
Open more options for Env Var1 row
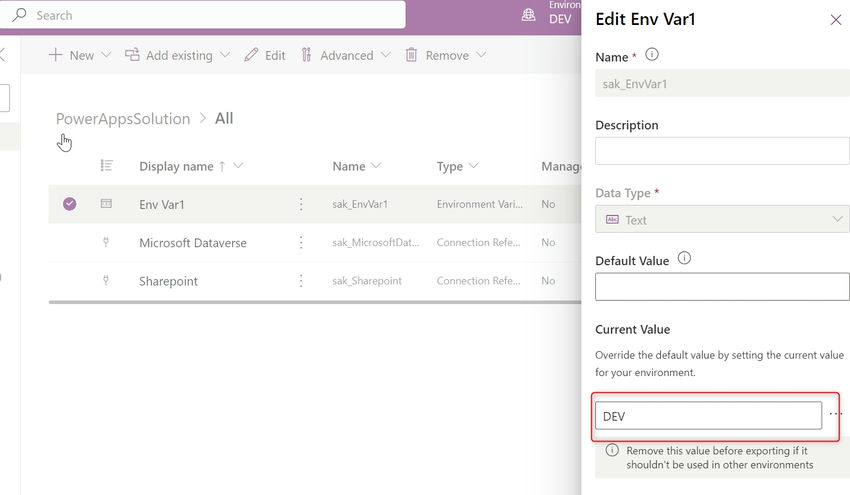pyautogui.click(x=301, y=204)
